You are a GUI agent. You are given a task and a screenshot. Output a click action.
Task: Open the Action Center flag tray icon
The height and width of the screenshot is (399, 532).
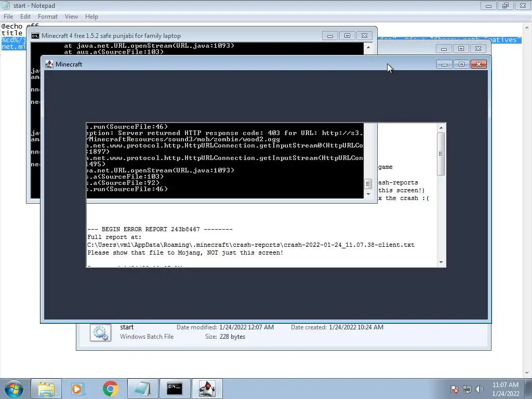click(x=455, y=389)
